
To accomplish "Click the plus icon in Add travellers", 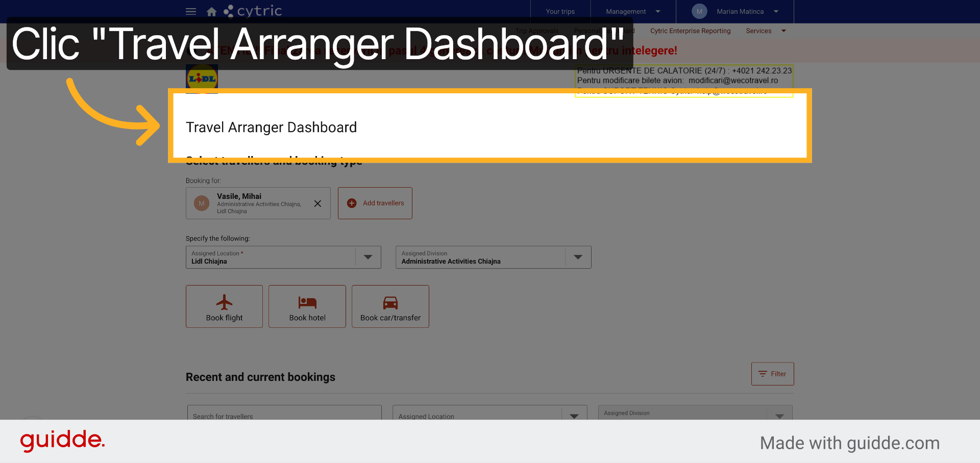I will tap(352, 203).
